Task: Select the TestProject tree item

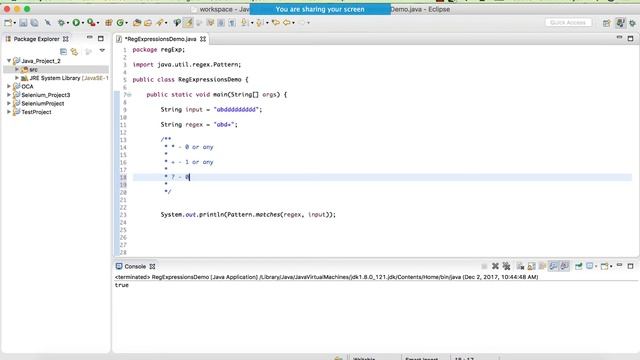Action: tap(36, 112)
